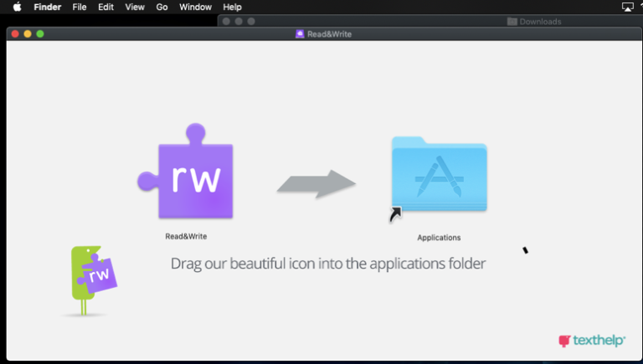
Task: Select the purple Read&Write puzzle icon
Action: click(188, 174)
